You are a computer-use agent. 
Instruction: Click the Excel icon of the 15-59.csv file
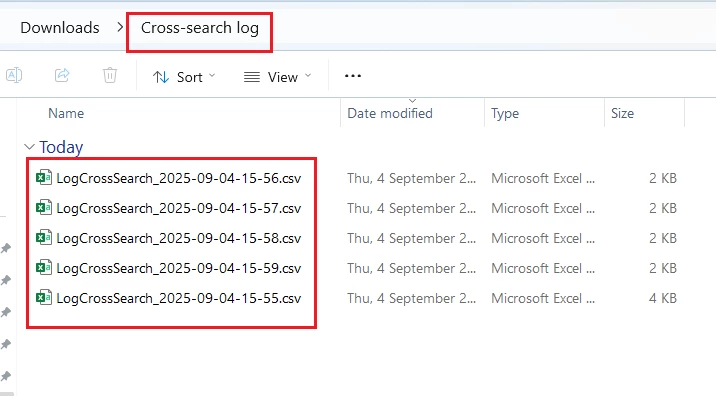coord(44,268)
